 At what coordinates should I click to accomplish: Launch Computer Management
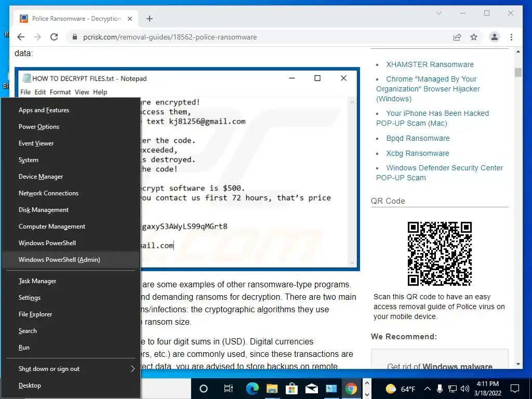[71, 227]
